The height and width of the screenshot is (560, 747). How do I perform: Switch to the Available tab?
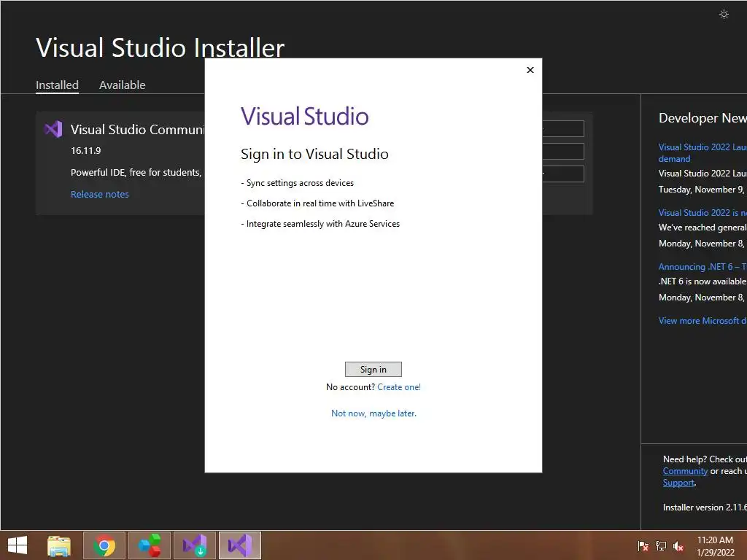coord(122,85)
